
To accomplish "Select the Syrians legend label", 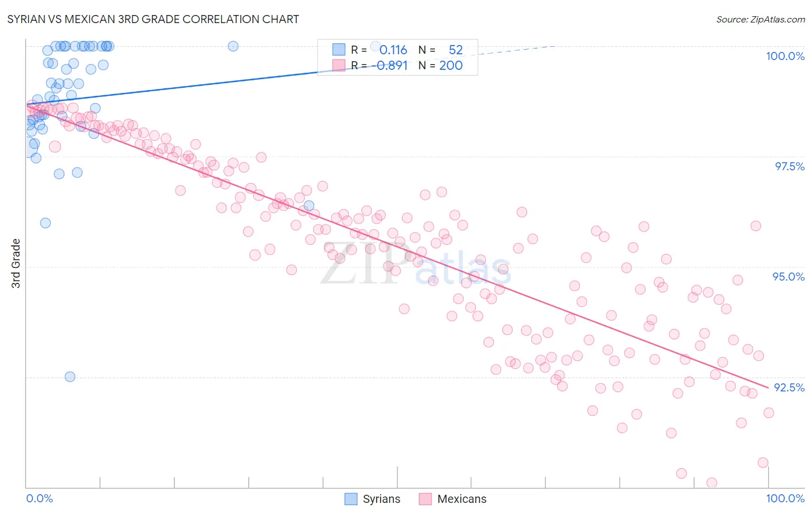I will tap(382, 499).
